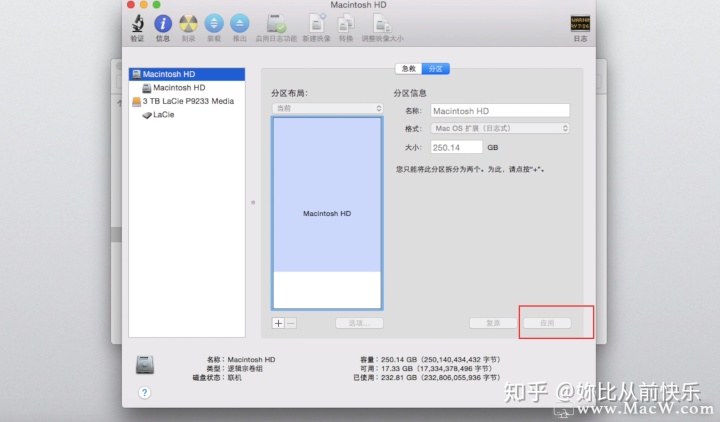This screenshot has width=720, height=422.
Task: Select Macintosh HD partition block in layout
Action: point(327,195)
